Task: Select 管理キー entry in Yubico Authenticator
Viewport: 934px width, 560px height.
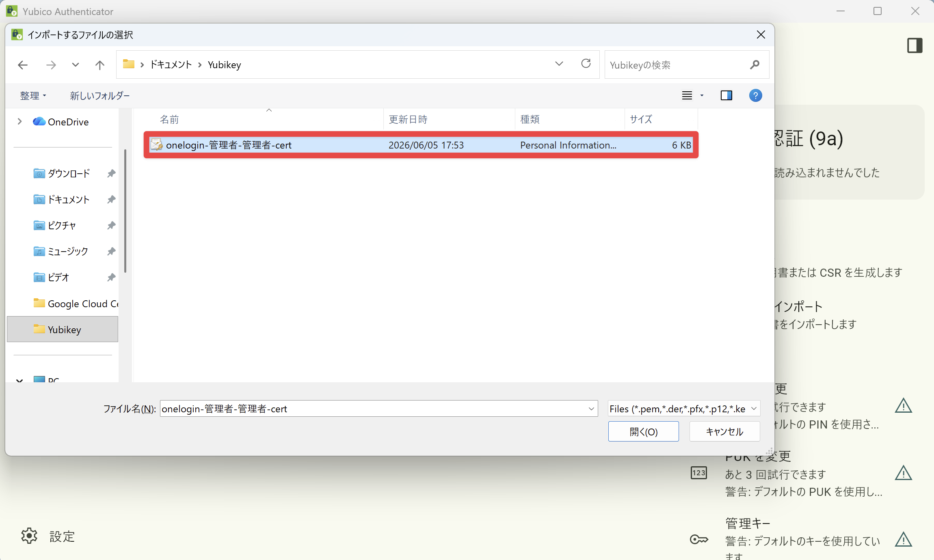Action: 802,538
